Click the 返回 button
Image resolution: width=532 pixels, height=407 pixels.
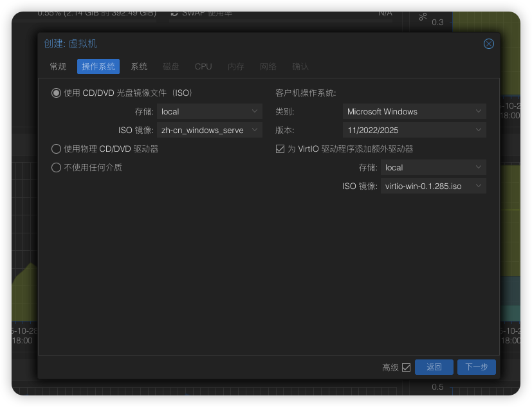click(x=434, y=366)
